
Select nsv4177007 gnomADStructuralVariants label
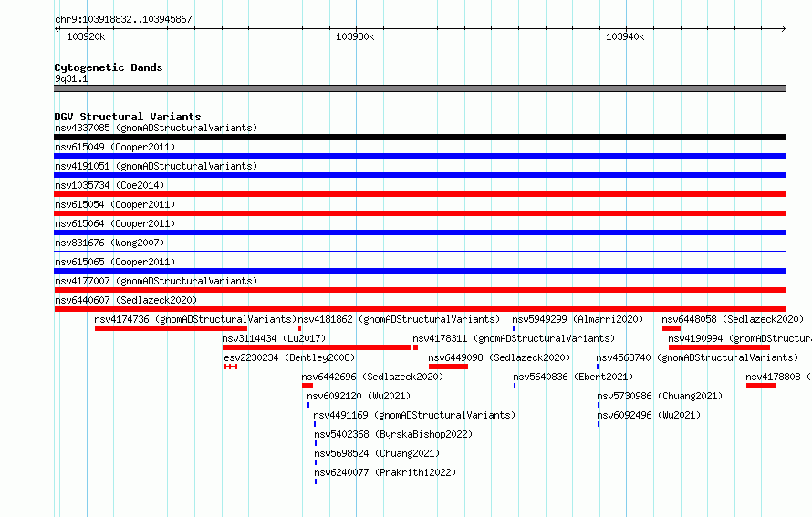point(156,281)
